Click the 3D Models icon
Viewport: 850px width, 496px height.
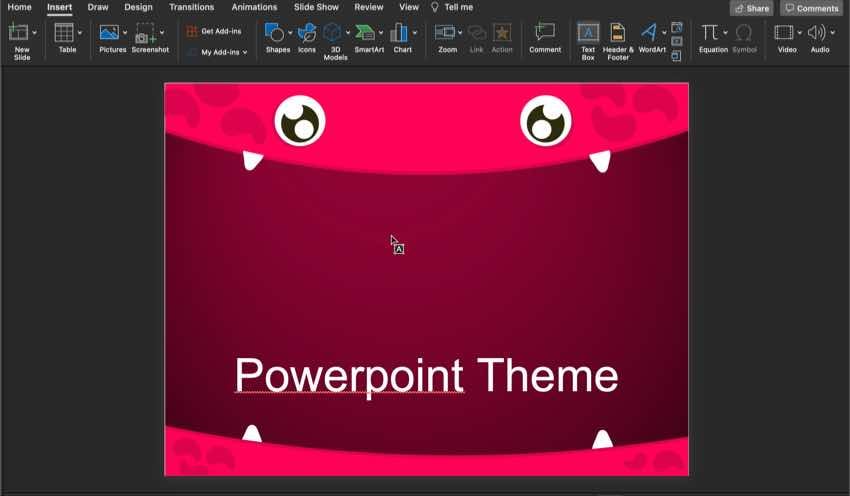pyautogui.click(x=333, y=33)
